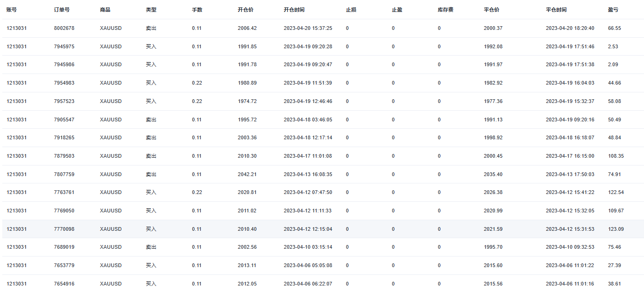The height and width of the screenshot is (291, 644).
Task: Click close price 2026.38 cell
Action: (x=493, y=192)
